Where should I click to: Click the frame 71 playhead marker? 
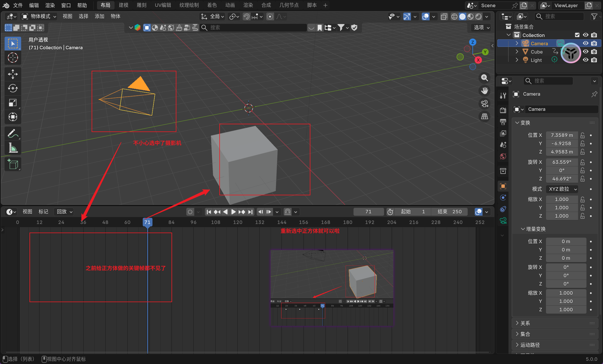147,222
